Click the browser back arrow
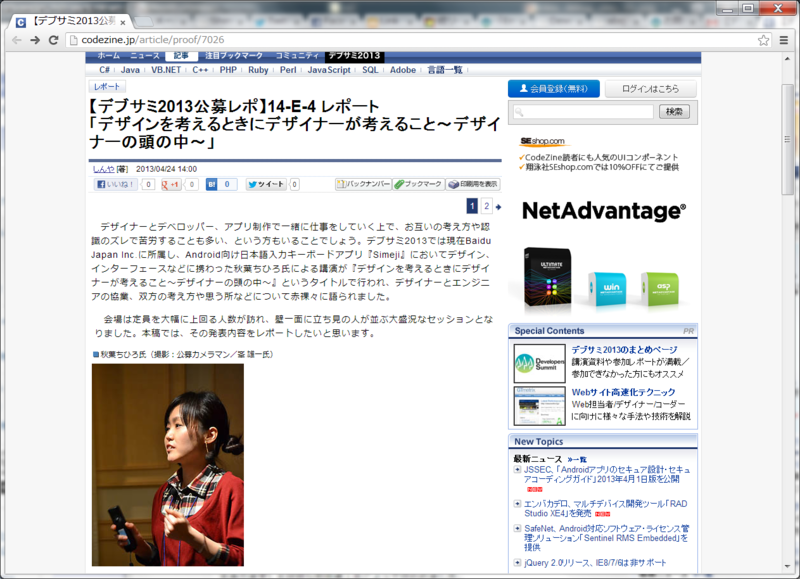Image resolution: width=800 pixels, height=579 pixels. click(x=17, y=40)
